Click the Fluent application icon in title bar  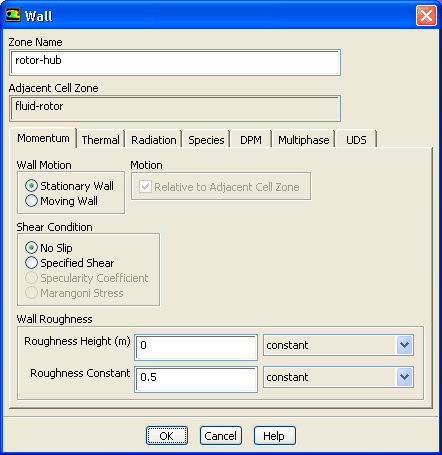pyautogui.click(x=13, y=15)
